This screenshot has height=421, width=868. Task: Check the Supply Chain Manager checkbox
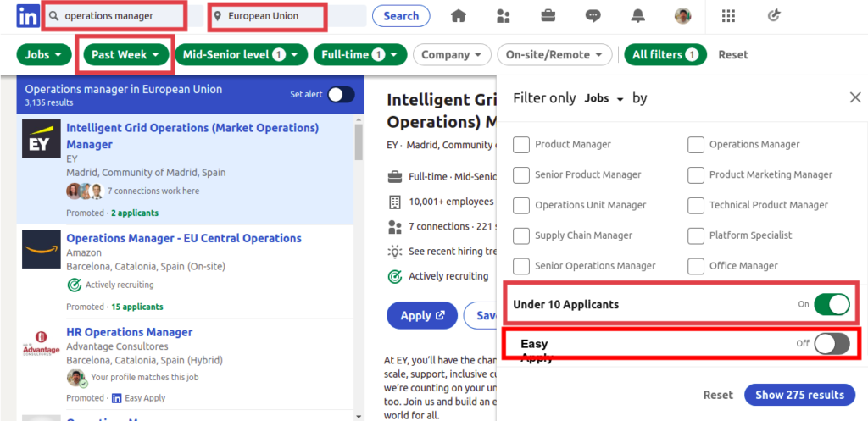(521, 235)
